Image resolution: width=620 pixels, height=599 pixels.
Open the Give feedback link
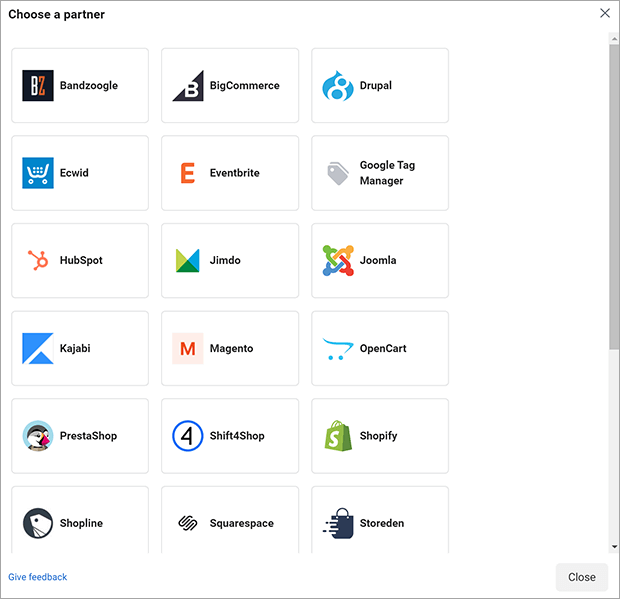coord(38,577)
